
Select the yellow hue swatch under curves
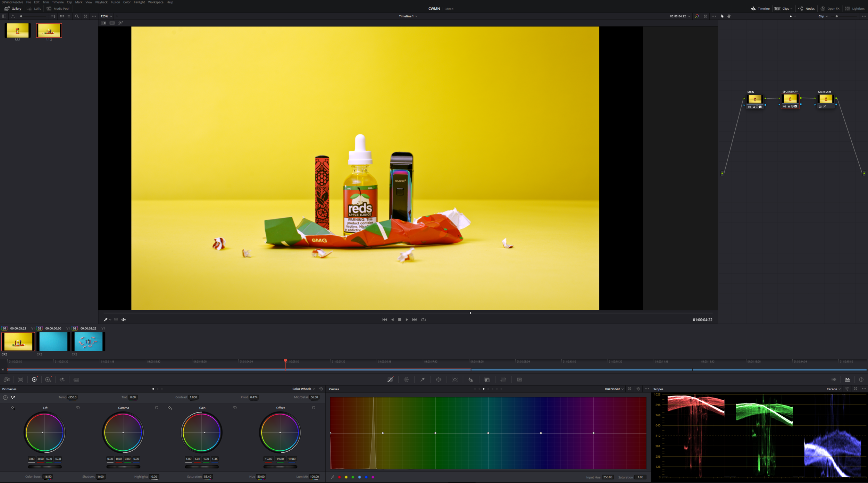[x=346, y=477]
